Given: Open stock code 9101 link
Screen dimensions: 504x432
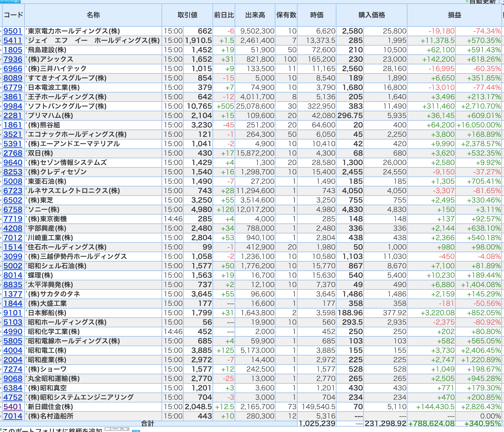Looking at the screenshot, I should (x=13, y=313).
